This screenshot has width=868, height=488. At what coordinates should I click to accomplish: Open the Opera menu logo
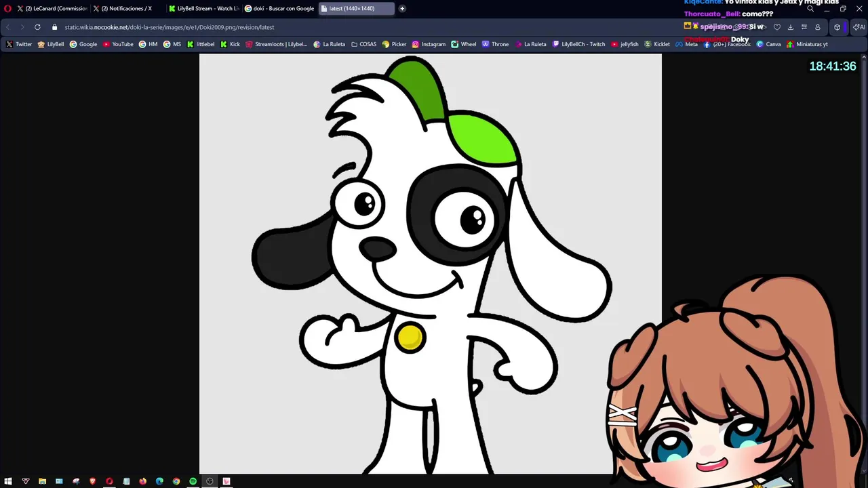(7, 9)
